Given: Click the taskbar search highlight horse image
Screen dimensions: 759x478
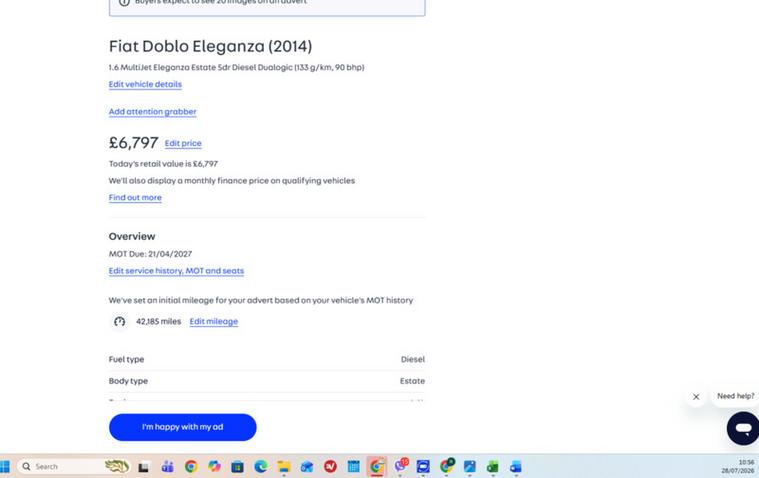Looking at the screenshot, I should [x=117, y=466].
